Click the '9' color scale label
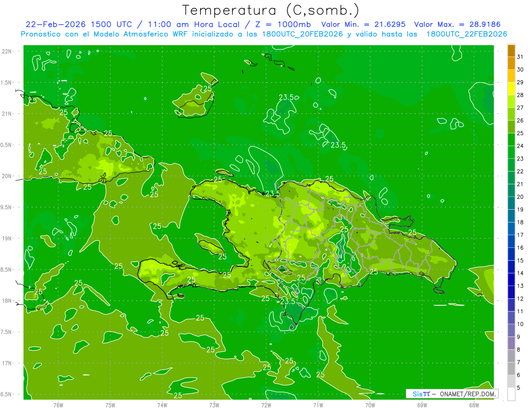 click(x=518, y=337)
